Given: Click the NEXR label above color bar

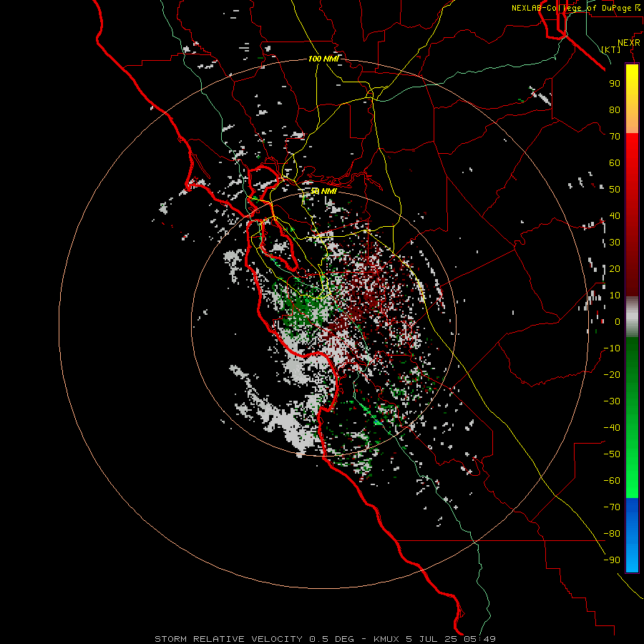Looking at the screenshot, I should [628, 43].
